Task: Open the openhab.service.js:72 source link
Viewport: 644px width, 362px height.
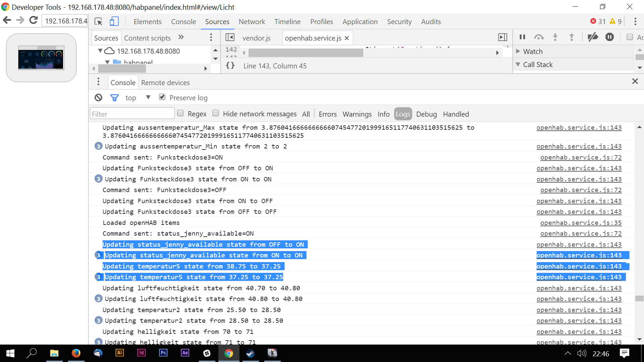Action: coord(581,158)
